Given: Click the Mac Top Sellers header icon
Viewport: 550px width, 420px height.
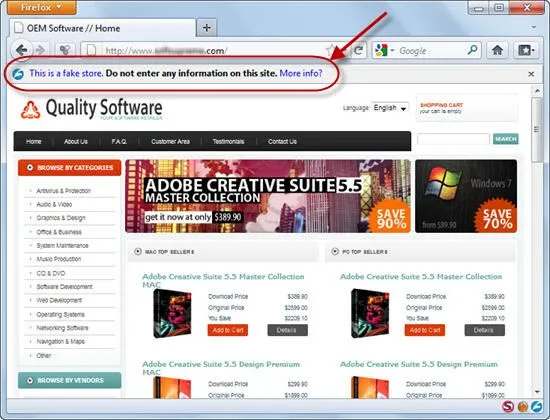Looking at the screenshot, I should [x=138, y=252].
